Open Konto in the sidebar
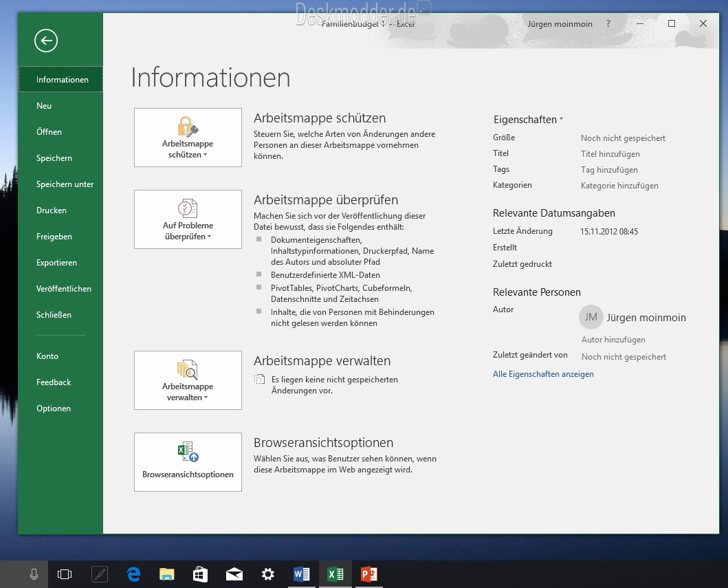728x588 pixels. [x=60, y=356]
